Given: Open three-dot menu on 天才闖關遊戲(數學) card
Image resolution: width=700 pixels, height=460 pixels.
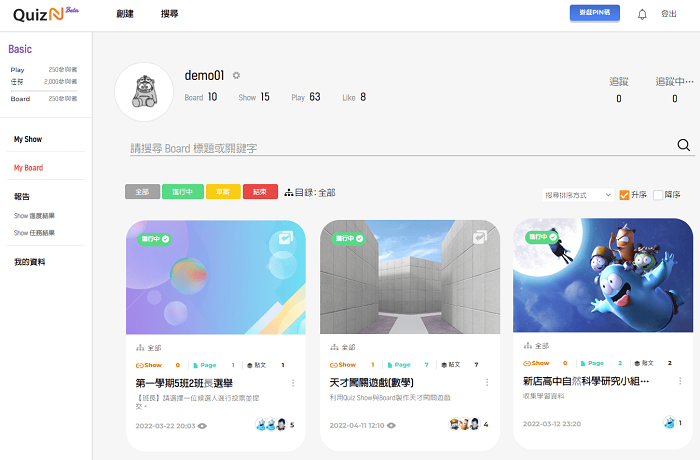Looking at the screenshot, I should 487,382.
